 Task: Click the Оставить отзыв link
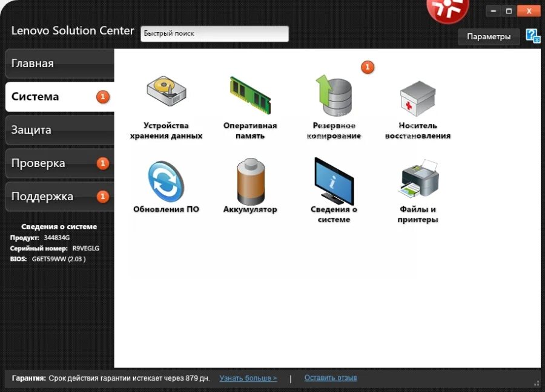(331, 377)
